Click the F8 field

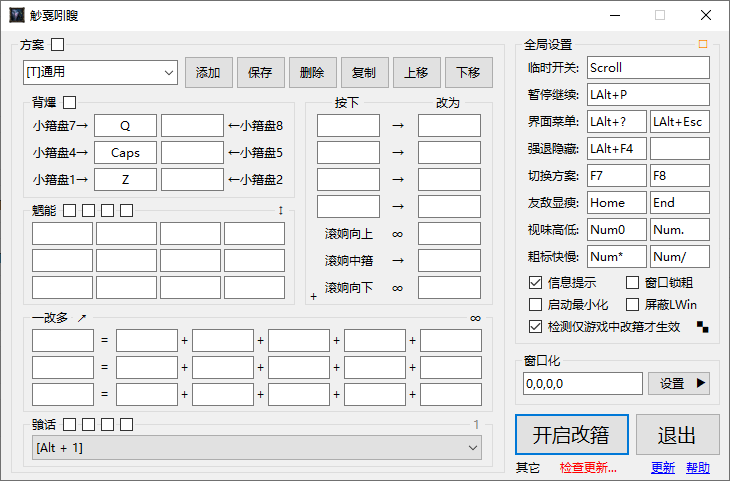click(680, 176)
